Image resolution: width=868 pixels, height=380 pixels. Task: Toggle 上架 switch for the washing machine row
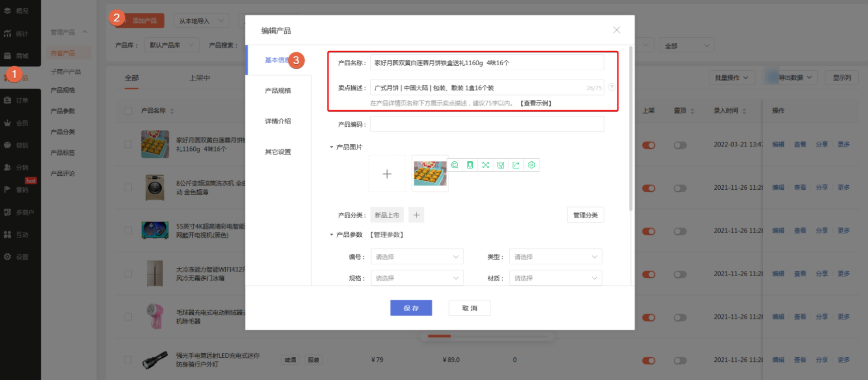(648, 188)
